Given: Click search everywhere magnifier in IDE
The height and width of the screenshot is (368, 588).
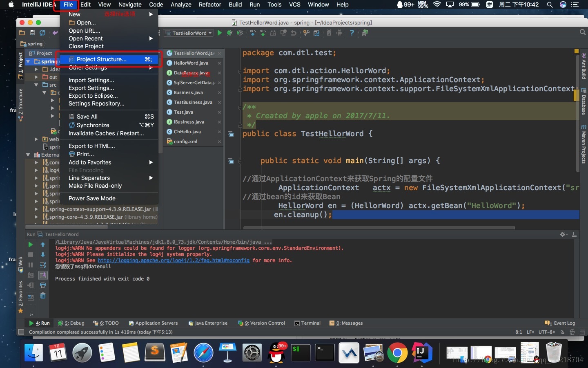Looking at the screenshot, I should (x=583, y=32).
